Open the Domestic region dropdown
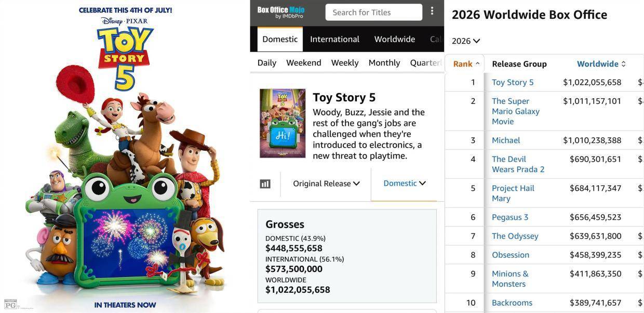 click(x=405, y=183)
